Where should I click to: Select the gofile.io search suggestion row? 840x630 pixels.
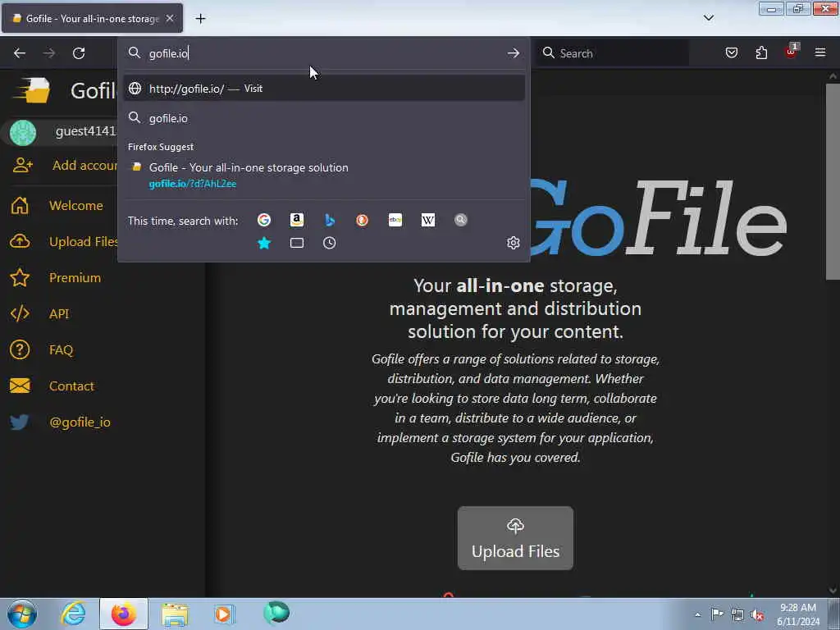pyautogui.click(x=323, y=118)
